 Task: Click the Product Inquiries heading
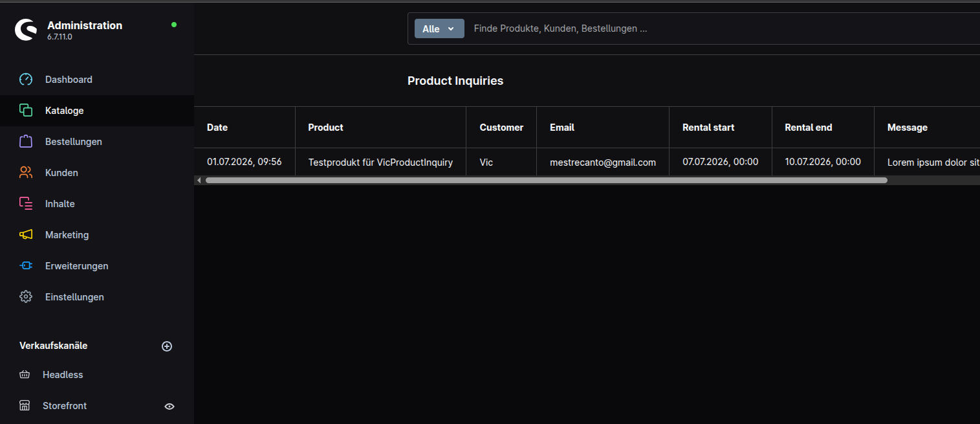click(455, 81)
